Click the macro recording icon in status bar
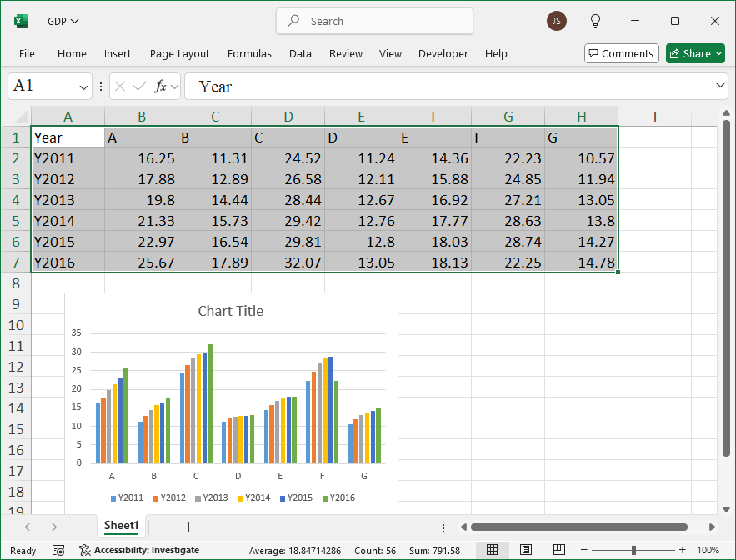736x560 pixels. point(58,550)
